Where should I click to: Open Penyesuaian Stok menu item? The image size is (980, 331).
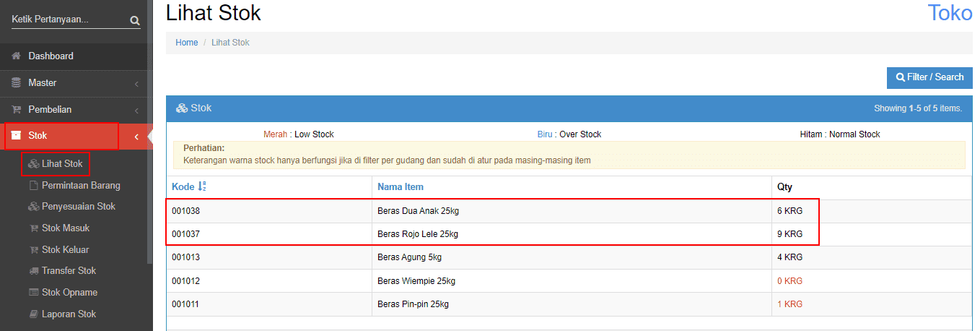coord(78,207)
